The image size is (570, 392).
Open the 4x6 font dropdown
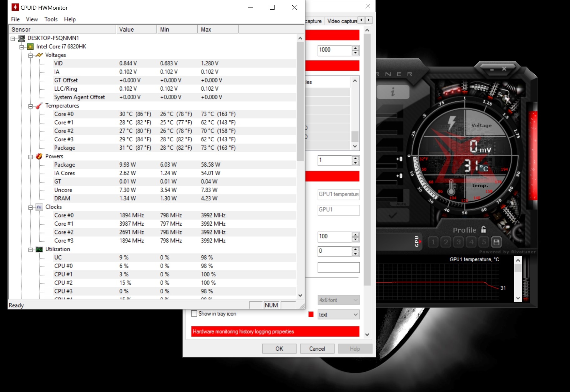(339, 300)
